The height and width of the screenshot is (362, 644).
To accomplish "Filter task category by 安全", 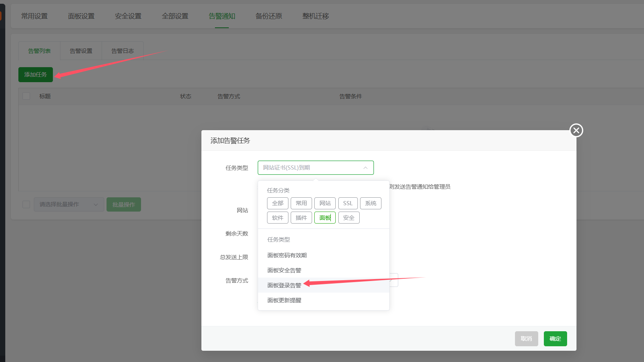I will tap(349, 218).
